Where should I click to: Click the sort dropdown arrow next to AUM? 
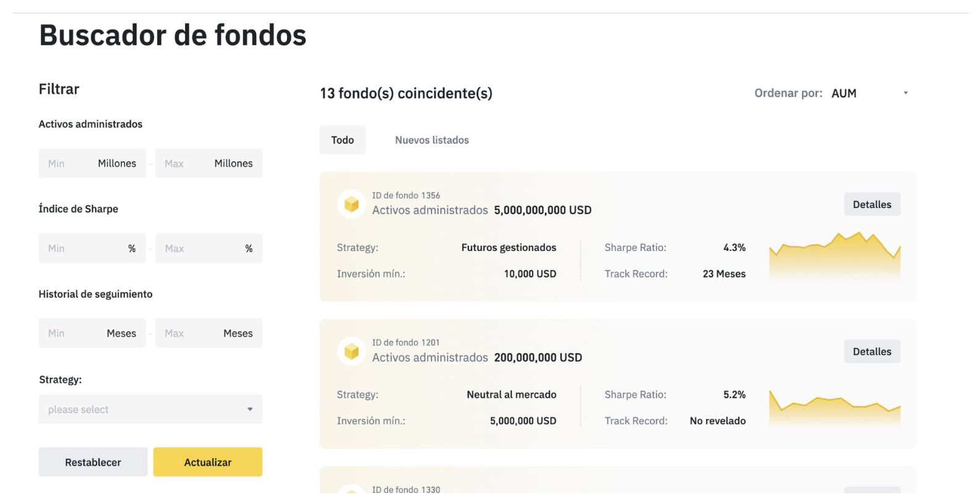coord(905,93)
